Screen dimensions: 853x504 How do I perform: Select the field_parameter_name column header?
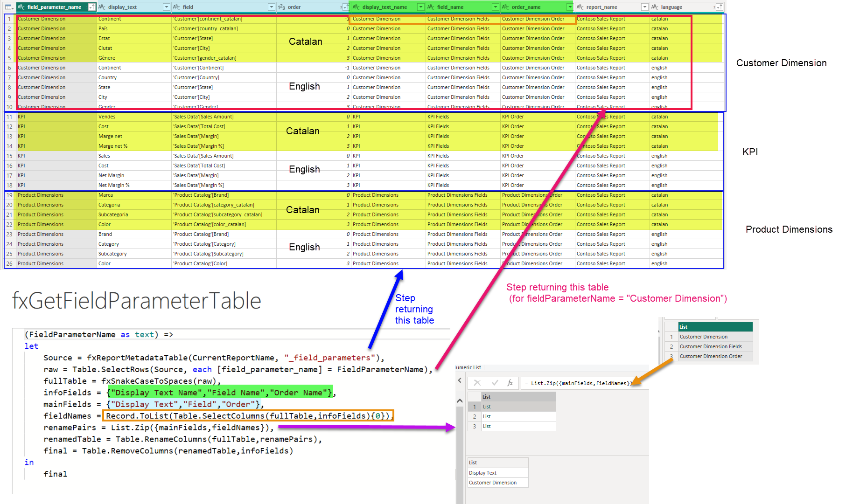tap(54, 7)
